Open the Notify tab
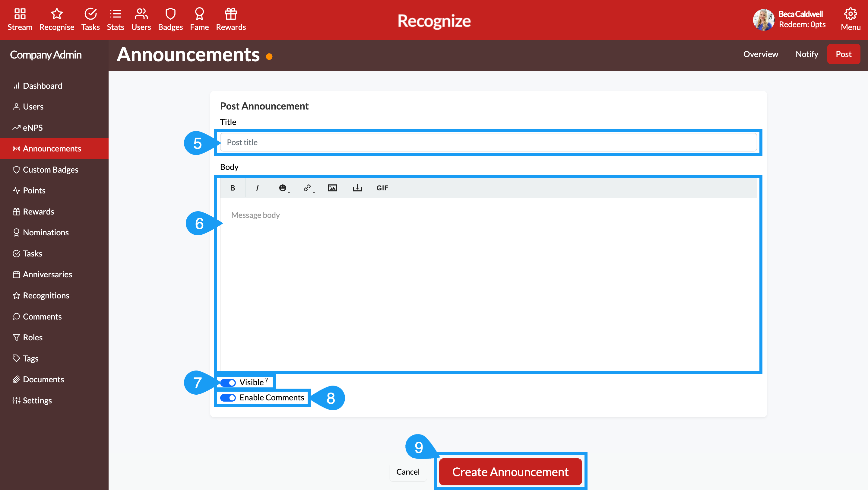The width and height of the screenshot is (868, 490). tap(806, 54)
